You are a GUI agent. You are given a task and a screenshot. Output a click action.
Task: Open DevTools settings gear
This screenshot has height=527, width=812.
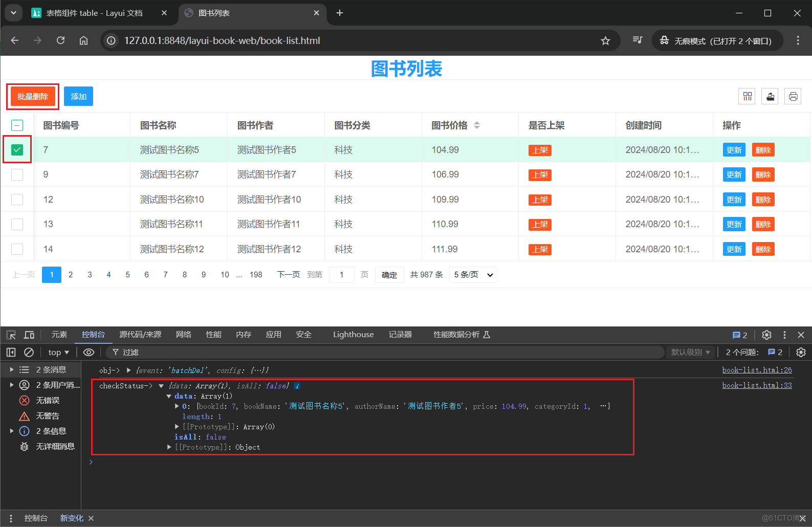point(766,335)
